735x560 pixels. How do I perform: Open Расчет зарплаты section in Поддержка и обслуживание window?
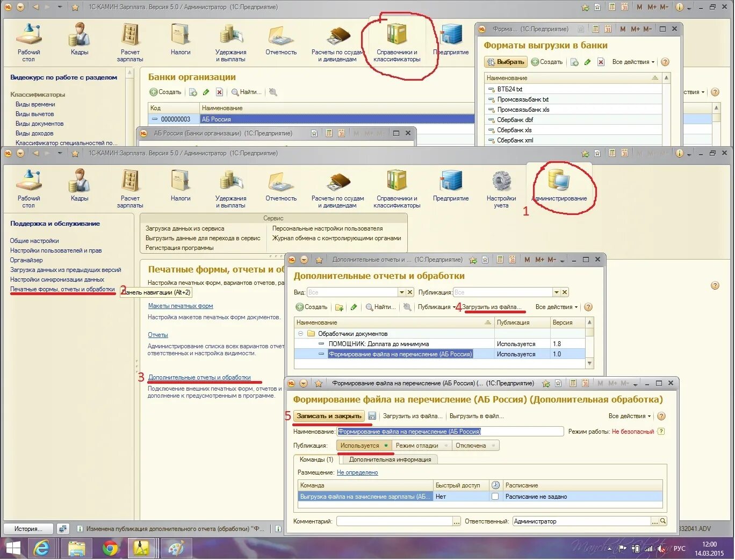(x=130, y=189)
